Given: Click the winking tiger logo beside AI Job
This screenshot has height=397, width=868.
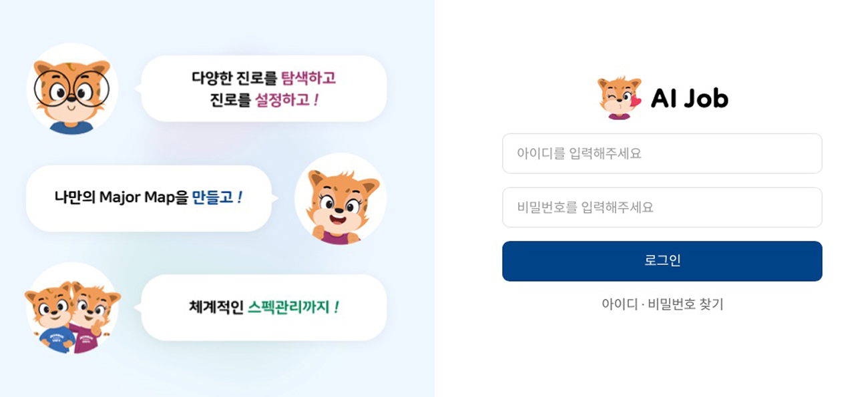Looking at the screenshot, I should (x=619, y=98).
